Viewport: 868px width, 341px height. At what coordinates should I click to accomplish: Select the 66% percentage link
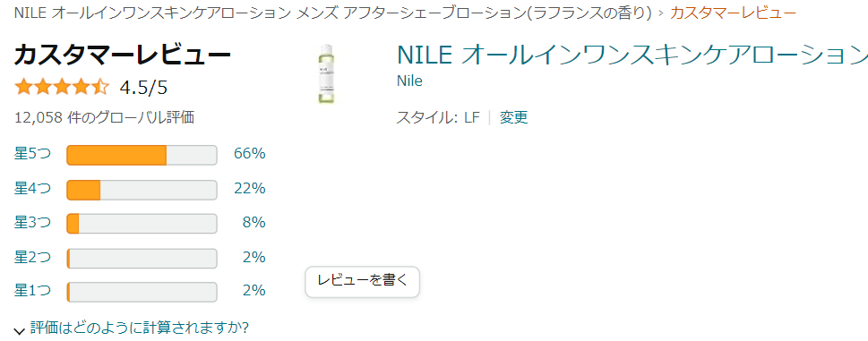click(x=250, y=154)
